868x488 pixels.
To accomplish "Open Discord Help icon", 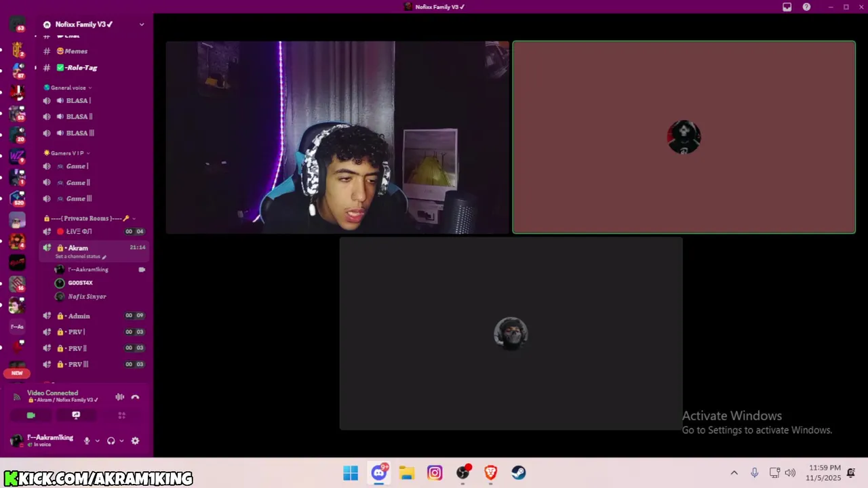I will point(806,7).
